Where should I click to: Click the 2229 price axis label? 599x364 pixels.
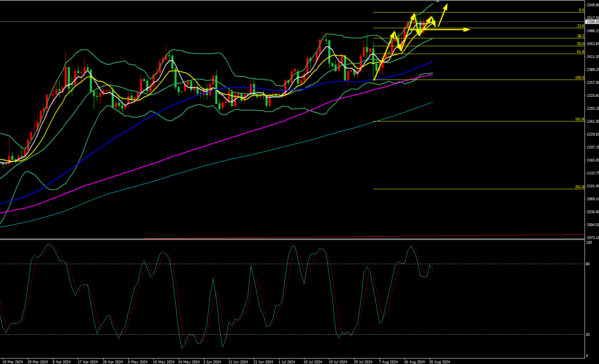tap(593, 134)
